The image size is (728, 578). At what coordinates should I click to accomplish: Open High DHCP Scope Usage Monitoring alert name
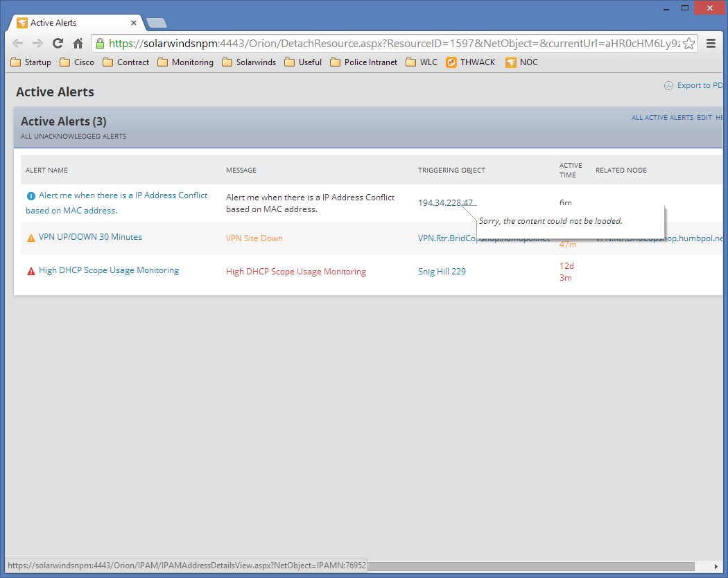(109, 270)
